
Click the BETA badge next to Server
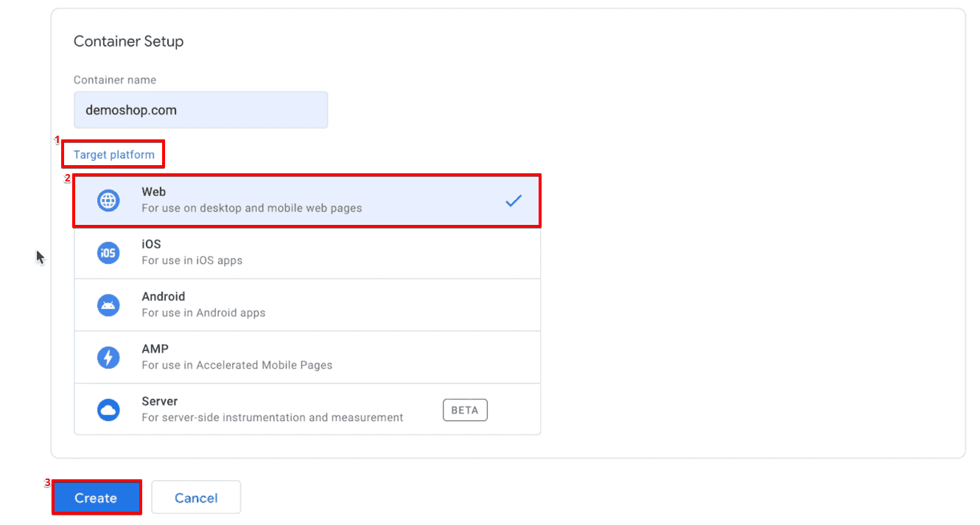[x=465, y=410]
